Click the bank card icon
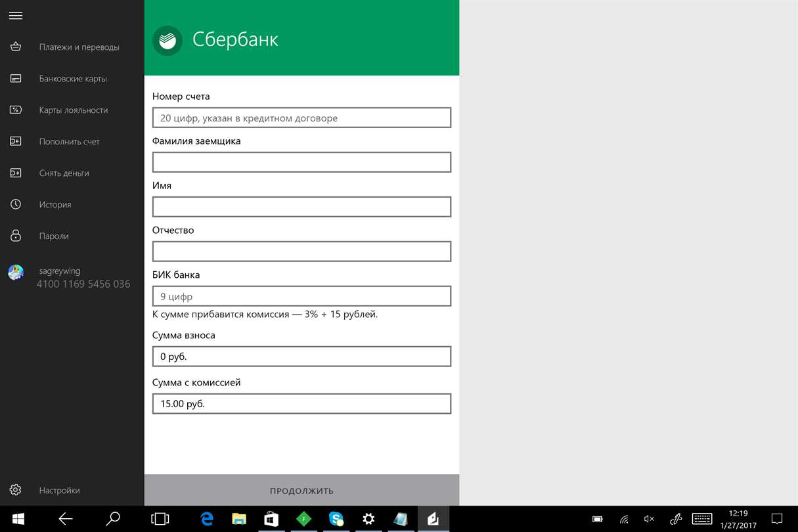 coord(16,79)
